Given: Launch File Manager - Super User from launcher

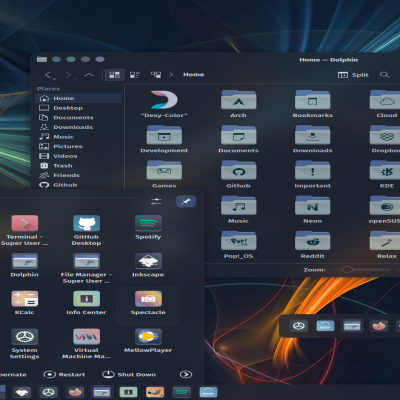Looking at the screenshot, I should click(86, 268).
